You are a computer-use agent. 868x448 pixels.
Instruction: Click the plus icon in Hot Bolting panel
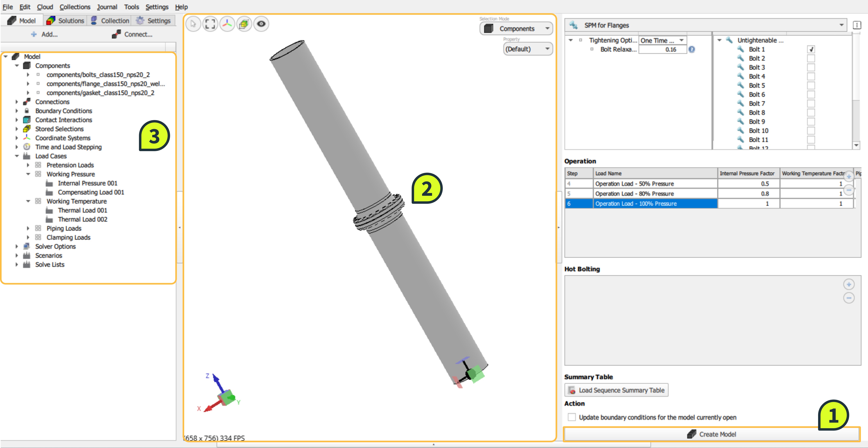coord(849,284)
